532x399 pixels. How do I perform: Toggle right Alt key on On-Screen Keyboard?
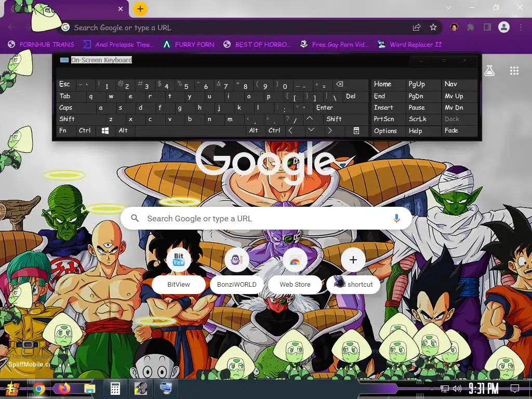click(x=255, y=130)
